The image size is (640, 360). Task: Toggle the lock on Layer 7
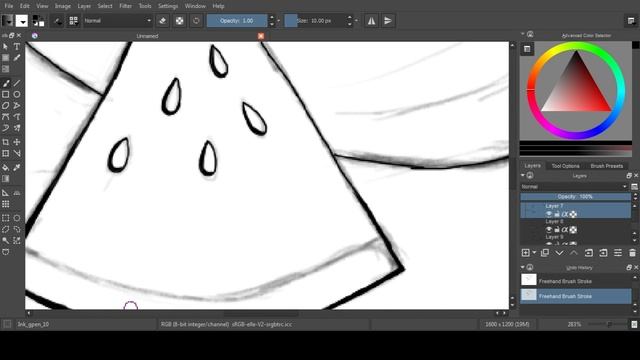click(557, 214)
